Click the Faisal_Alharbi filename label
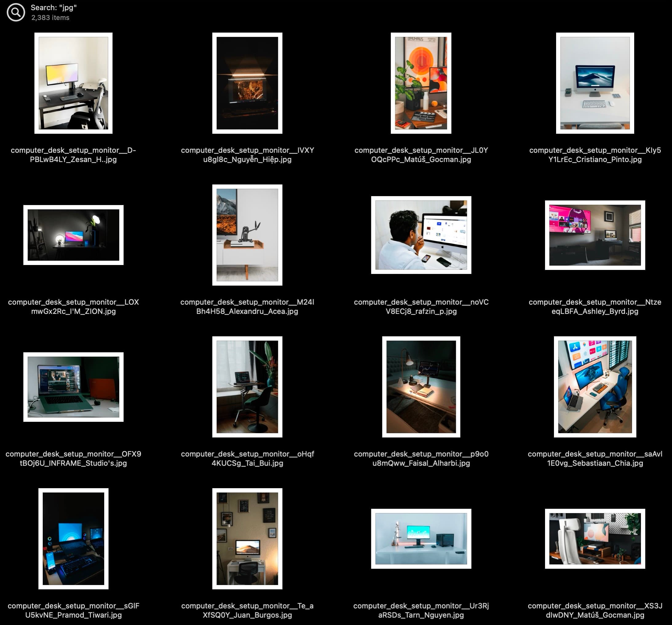Screen dimensions: 672x625 421,458
